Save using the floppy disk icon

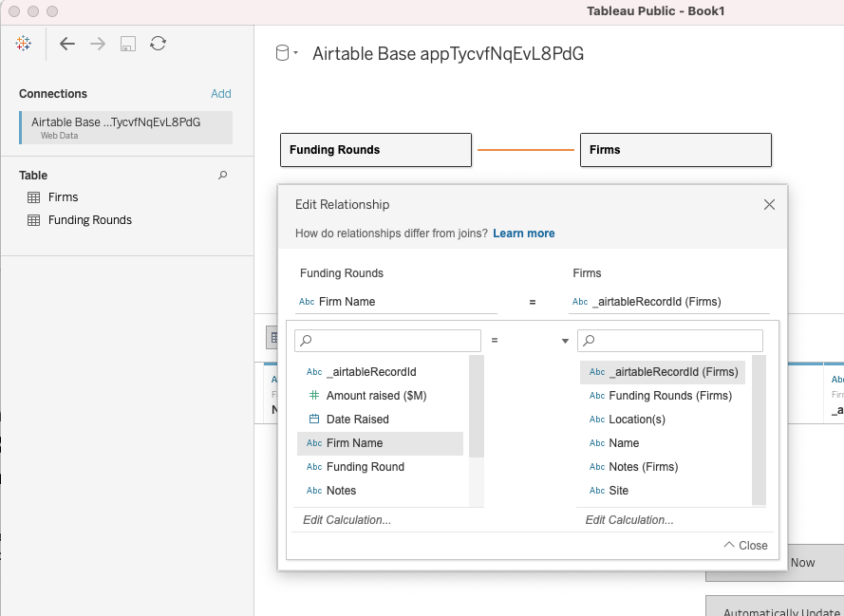point(127,44)
